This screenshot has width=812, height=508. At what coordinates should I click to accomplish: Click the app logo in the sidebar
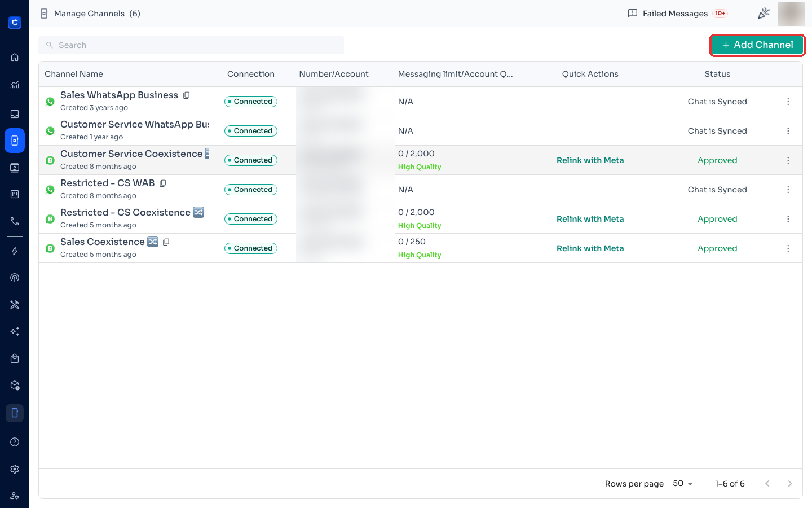(x=15, y=23)
